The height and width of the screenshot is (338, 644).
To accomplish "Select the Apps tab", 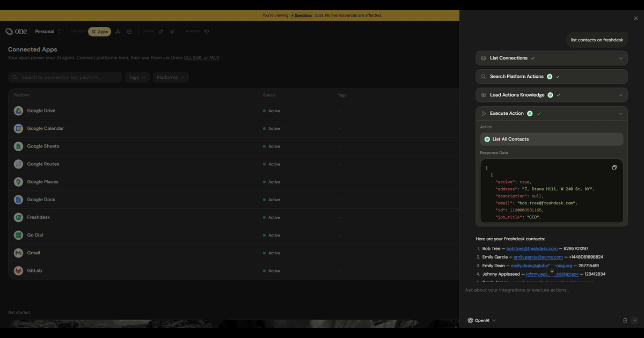I will [x=99, y=32].
